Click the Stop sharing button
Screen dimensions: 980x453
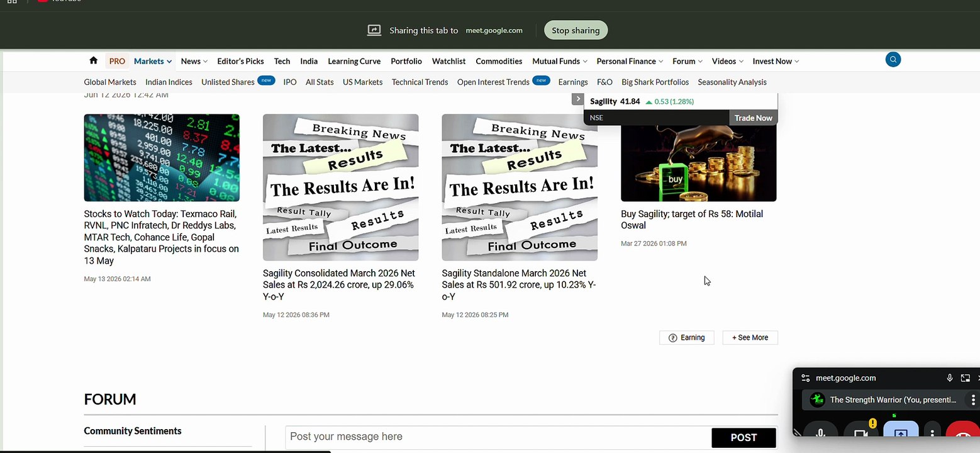(x=576, y=30)
